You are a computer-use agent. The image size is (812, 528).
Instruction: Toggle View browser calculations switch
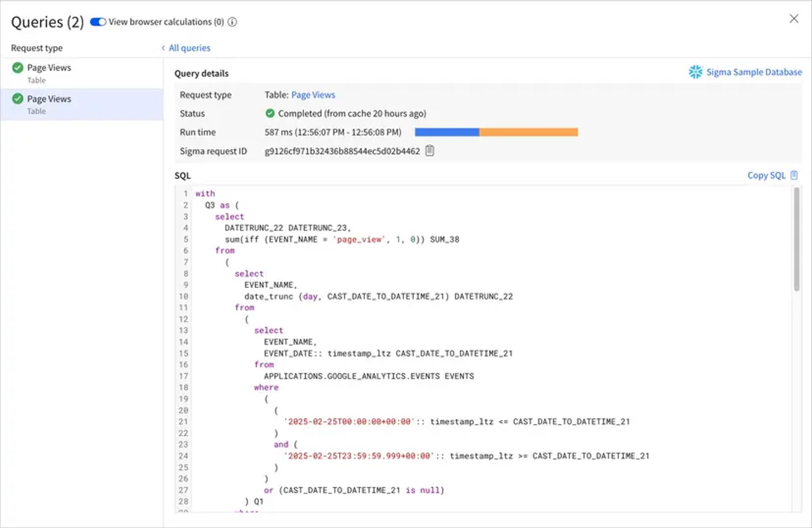[98, 22]
